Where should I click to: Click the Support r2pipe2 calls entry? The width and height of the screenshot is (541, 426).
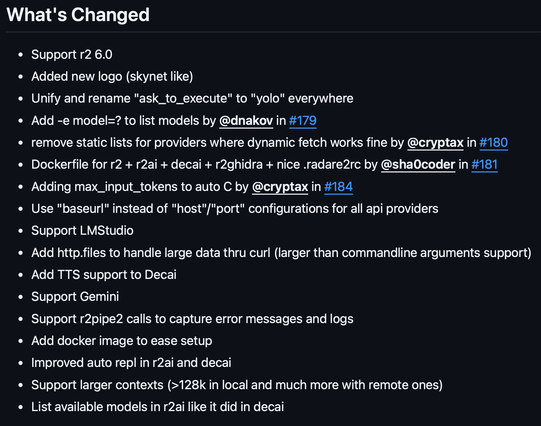click(192, 319)
